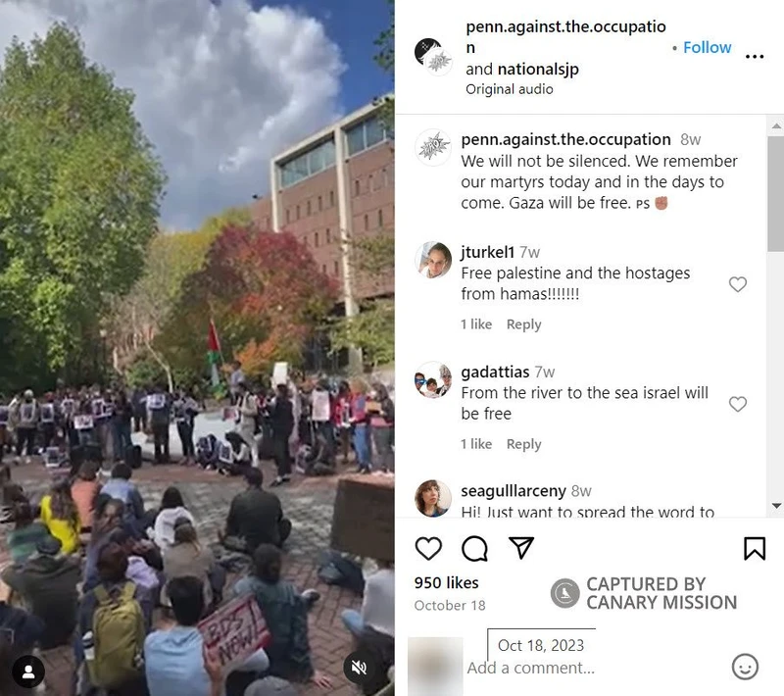
Task: Like gadattias's comment heart
Action: click(x=738, y=404)
